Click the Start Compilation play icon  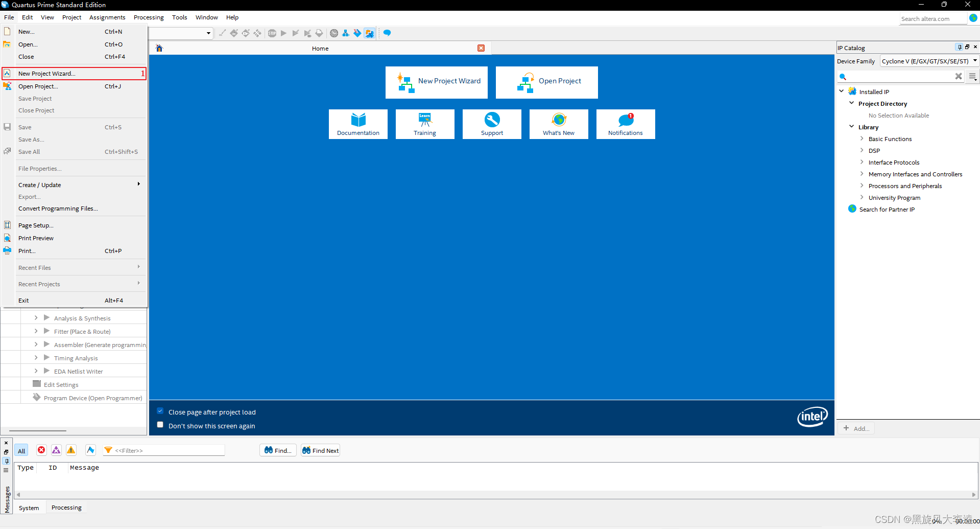tap(283, 33)
